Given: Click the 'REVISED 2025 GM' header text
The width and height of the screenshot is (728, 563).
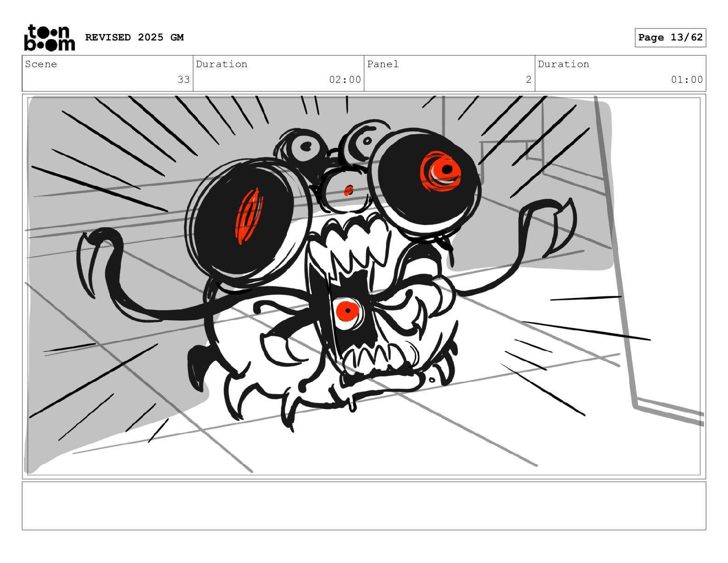Looking at the screenshot, I should (134, 37).
